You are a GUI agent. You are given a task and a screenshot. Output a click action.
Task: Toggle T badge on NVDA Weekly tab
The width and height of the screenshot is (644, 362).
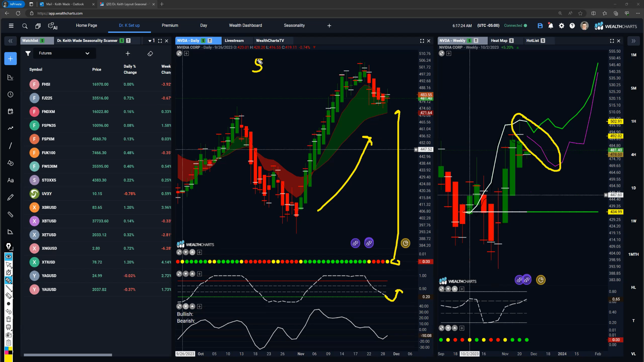(476, 41)
